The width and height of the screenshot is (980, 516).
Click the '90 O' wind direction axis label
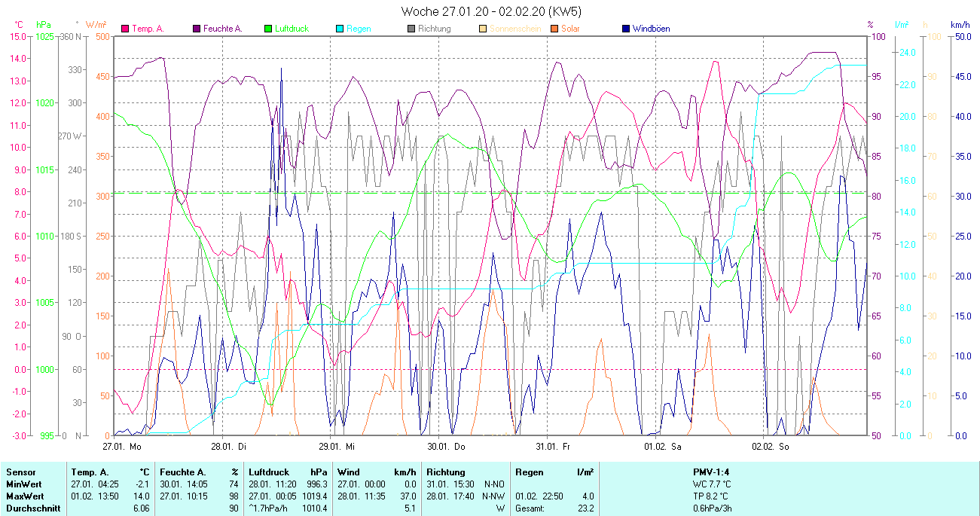72,336
